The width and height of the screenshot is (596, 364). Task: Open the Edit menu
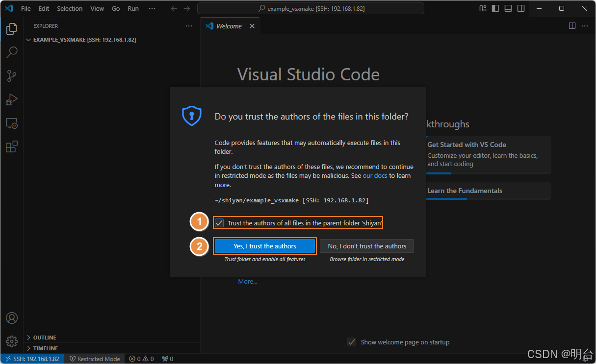click(x=44, y=8)
